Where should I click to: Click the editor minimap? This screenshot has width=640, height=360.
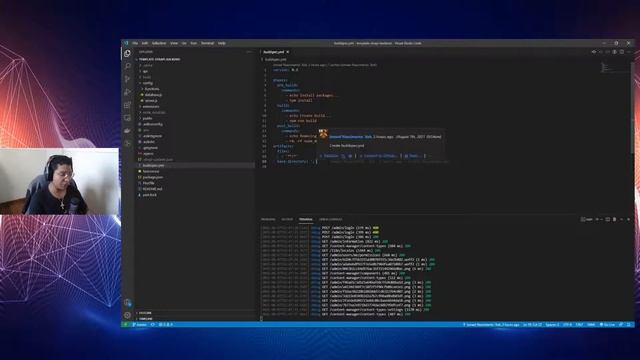pyautogui.click(x=616, y=67)
